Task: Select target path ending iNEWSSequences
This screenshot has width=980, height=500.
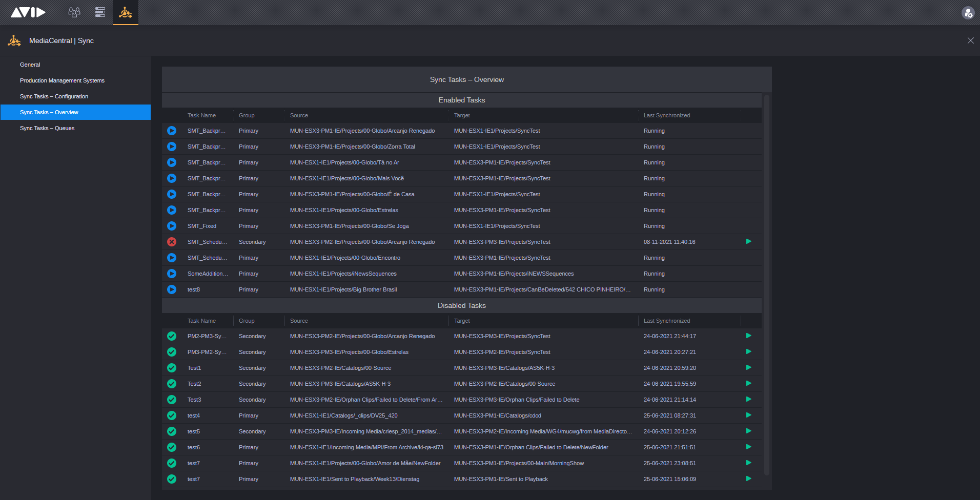Action: click(x=514, y=274)
